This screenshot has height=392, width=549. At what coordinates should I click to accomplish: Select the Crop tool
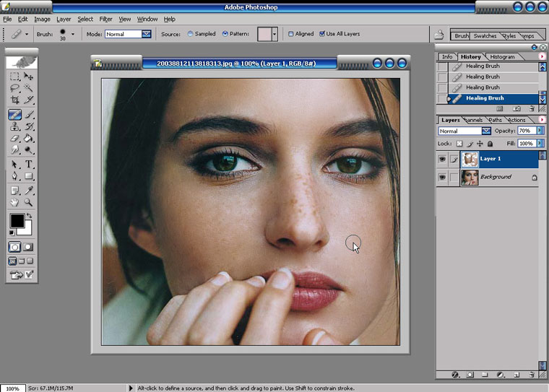14,100
